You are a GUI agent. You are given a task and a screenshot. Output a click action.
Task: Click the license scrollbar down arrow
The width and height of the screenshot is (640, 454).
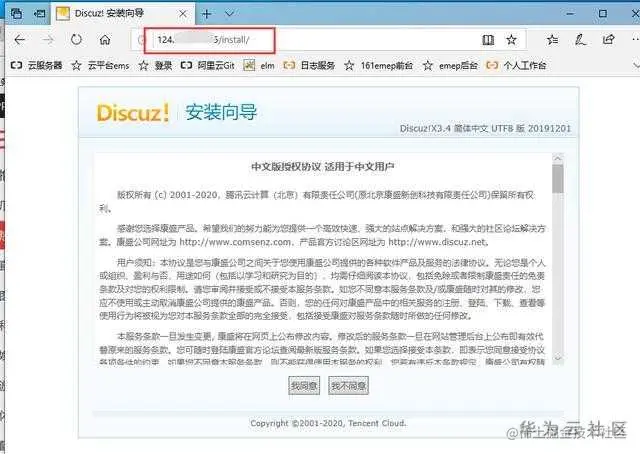pos(558,358)
